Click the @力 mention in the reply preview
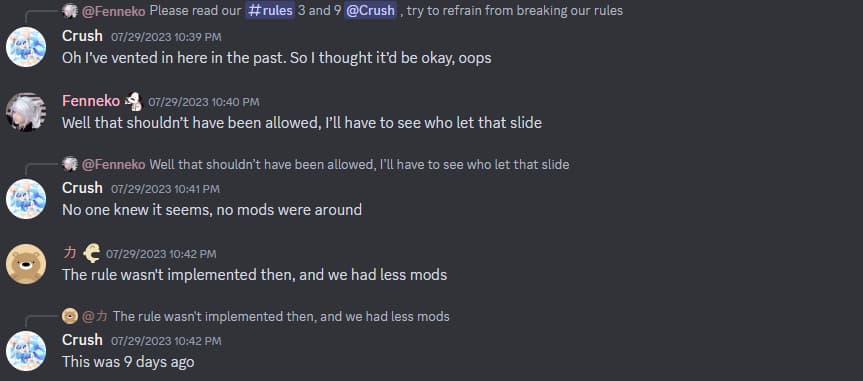 (95, 316)
